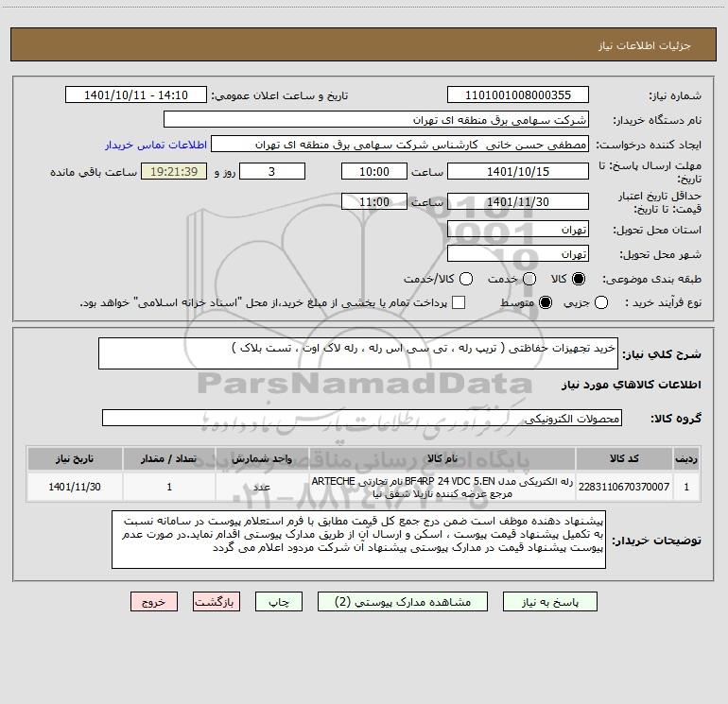Toggle the اسناد خزانه اسلامی payment checkbox
Viewport: 728px width, 704px height.
(459, 302)
